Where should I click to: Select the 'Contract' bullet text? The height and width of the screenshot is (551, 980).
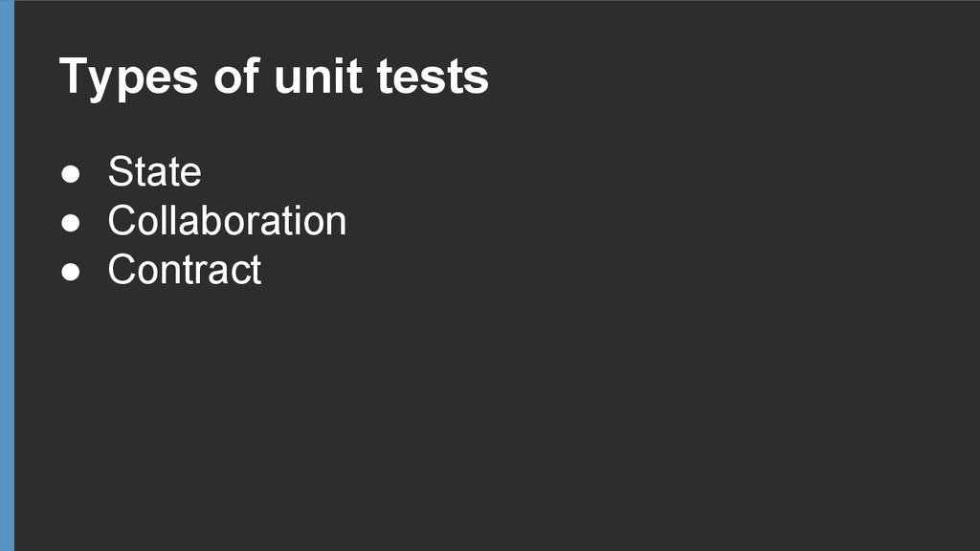point(184,270)
